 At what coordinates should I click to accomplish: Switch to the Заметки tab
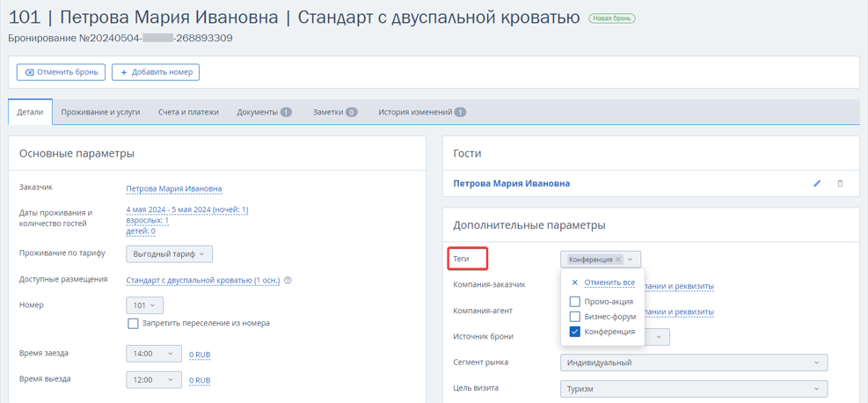point(334,112)
